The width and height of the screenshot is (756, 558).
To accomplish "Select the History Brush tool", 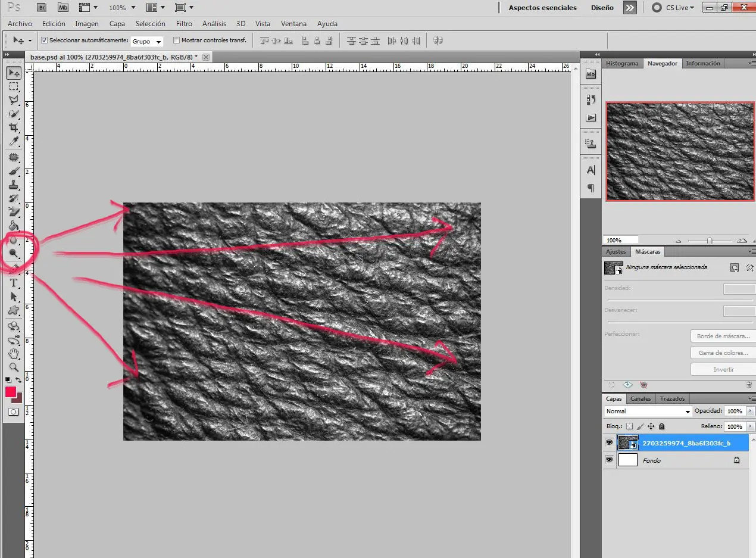I will (x=14, y=198).
